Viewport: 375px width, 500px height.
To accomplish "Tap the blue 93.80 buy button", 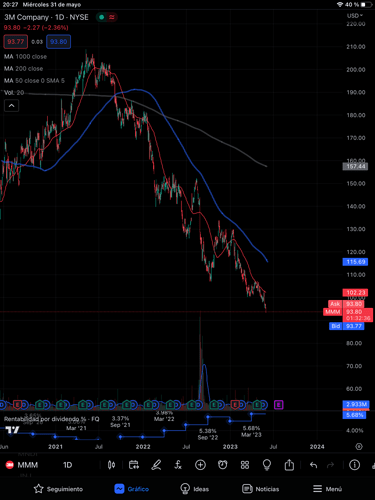I will 58,42.
